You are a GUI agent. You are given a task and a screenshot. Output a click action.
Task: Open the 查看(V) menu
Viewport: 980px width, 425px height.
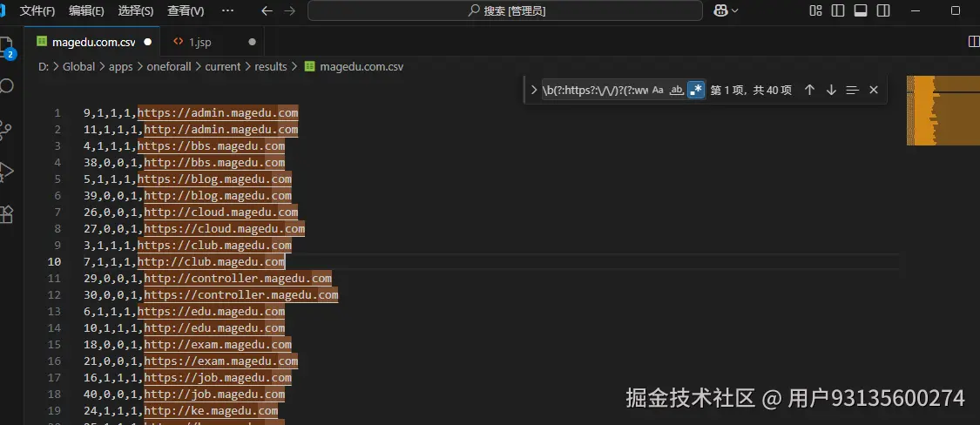pyautogui.click(x=186, y=10)
